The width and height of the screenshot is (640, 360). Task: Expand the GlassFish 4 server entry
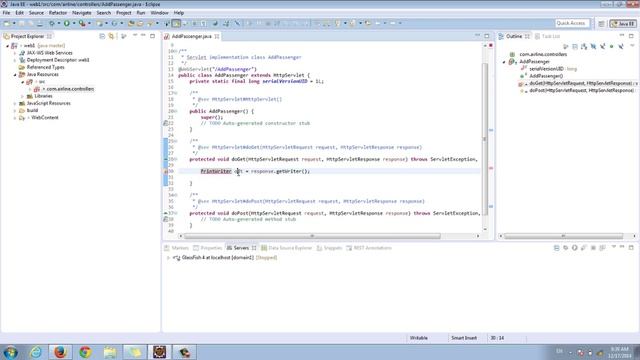168,258
